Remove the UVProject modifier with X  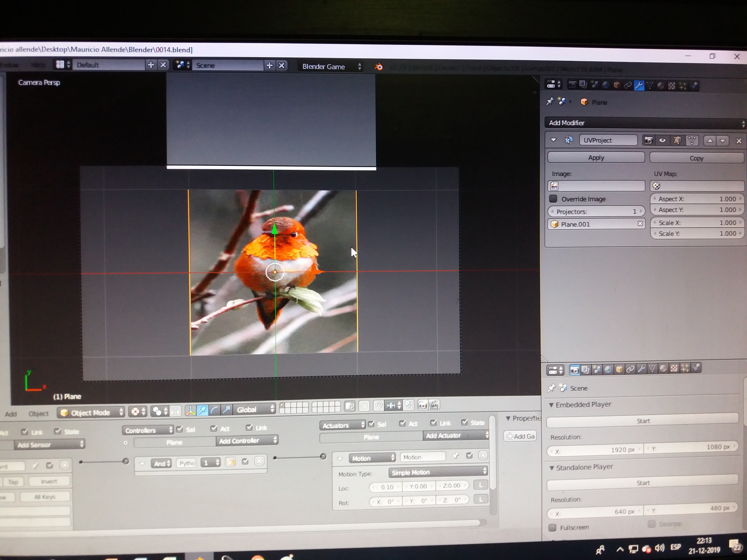tap(739, 141)
